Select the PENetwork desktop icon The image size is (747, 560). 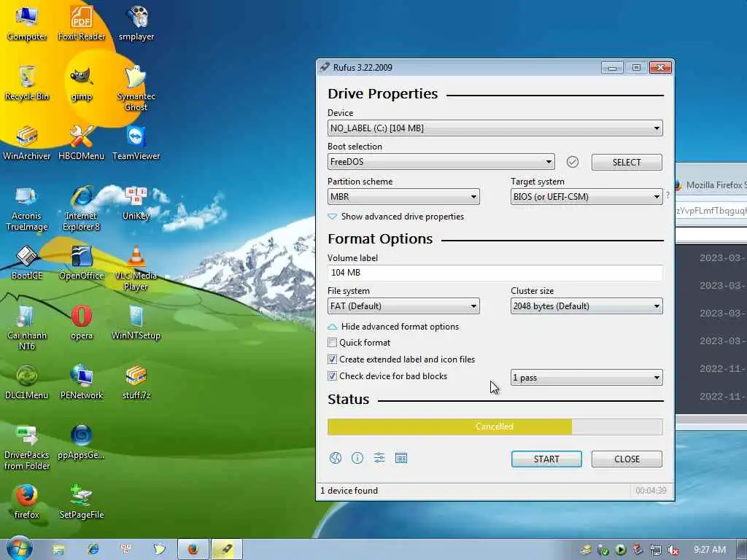82,382
